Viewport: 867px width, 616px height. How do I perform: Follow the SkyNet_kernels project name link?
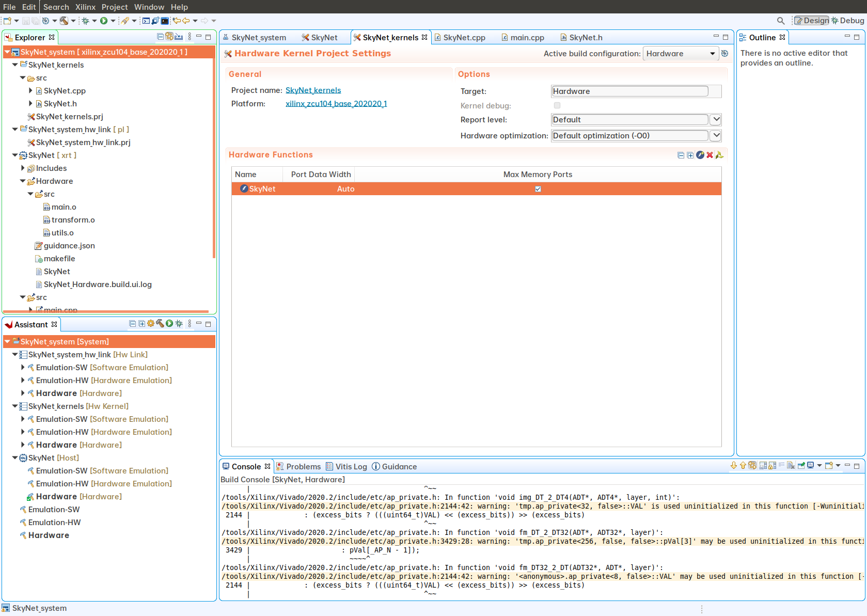(x=313, y=90)
